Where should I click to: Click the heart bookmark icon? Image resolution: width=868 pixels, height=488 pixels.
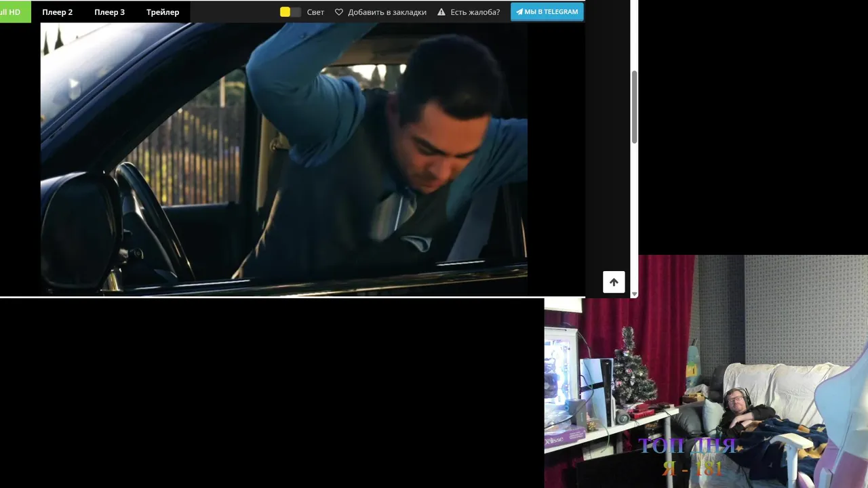point(339,12)
